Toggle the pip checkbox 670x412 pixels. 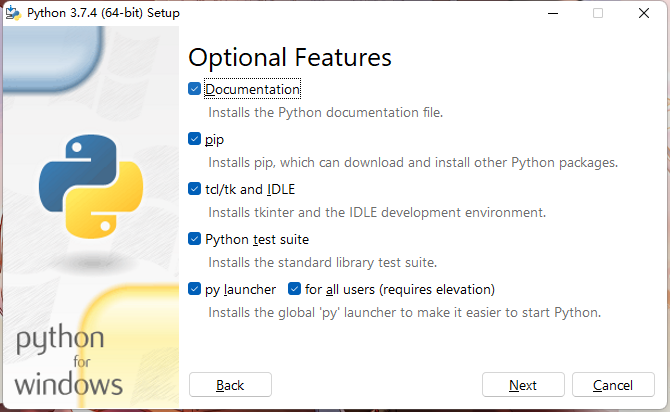(195, 139)
